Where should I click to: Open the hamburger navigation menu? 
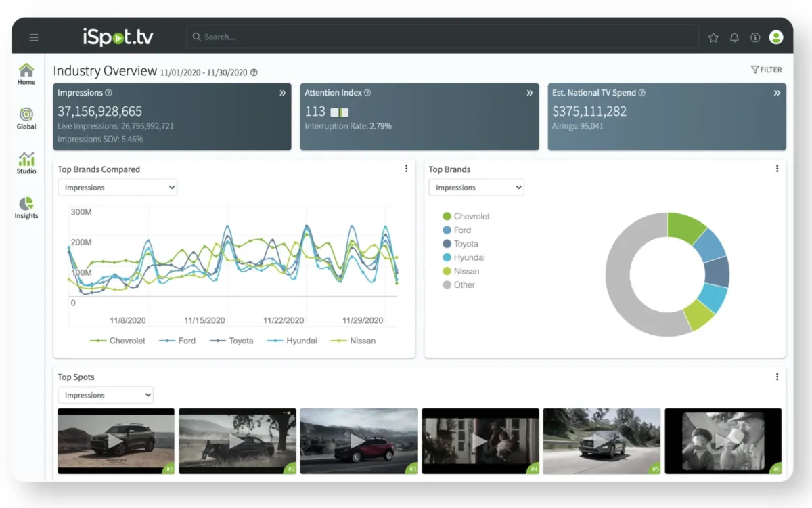34,37
